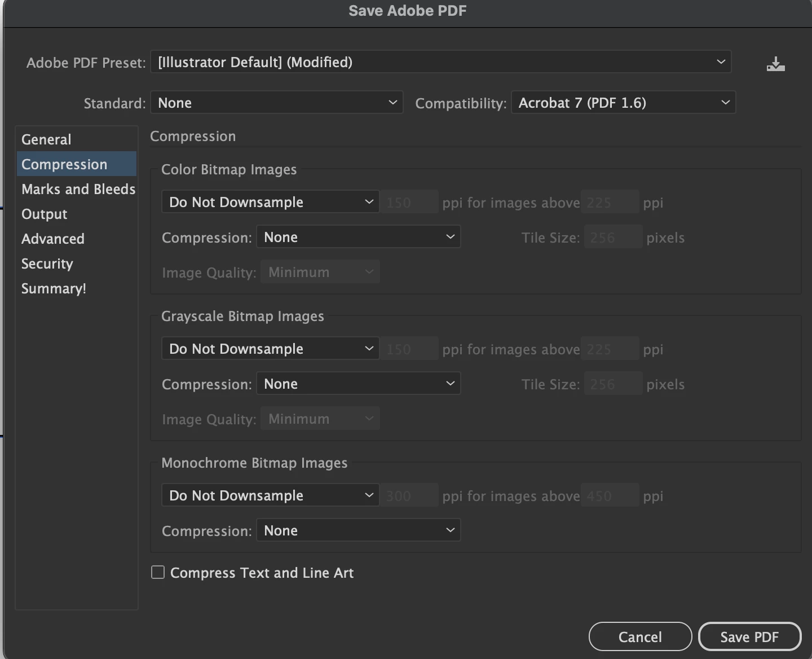Open Monochrome Bitmap Images Compression dropdown
The image size is (812, 659).
(359, 530)
